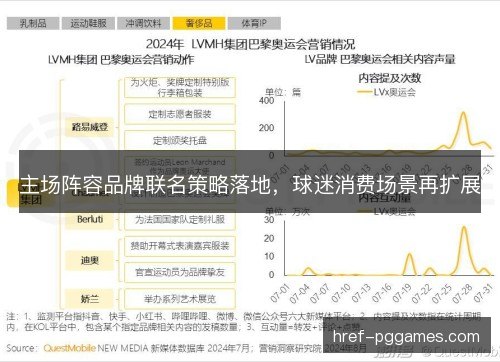500x362 pixels.
Task: Click the QuestMobile source name
Action: [x=69, y=348]
